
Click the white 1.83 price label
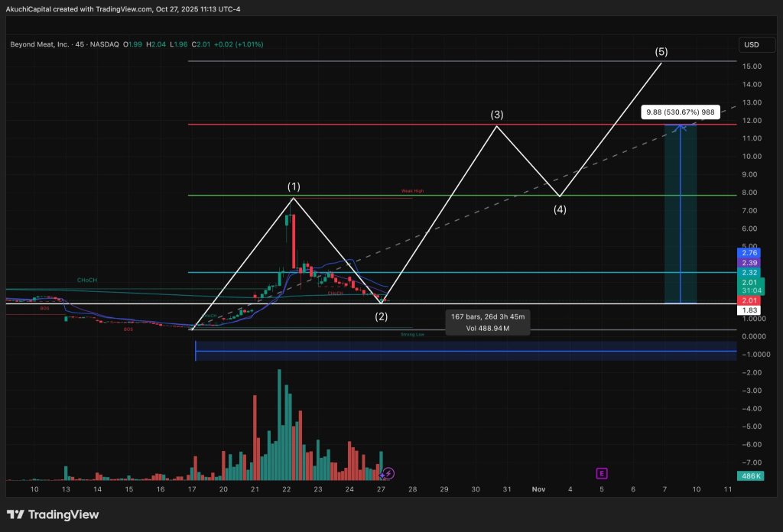[748, 310]
